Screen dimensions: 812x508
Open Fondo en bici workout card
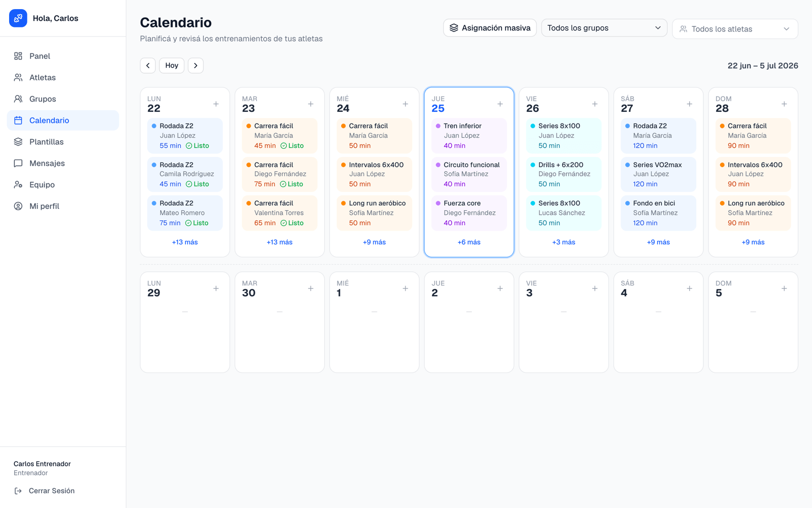coord(658,213)
